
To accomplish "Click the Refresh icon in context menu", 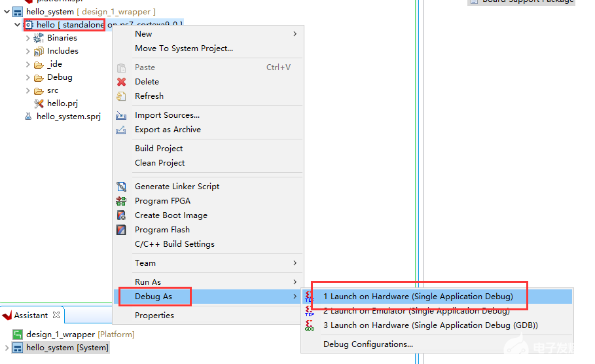I will 121,96.
